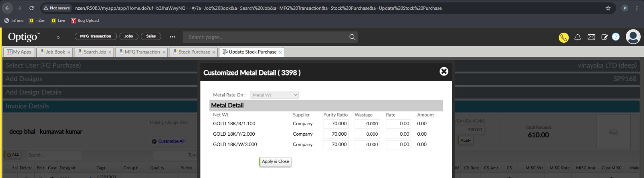Screen dimensions: 644x178
Task: Open the three dots more menu
Action: coord(172,37)
